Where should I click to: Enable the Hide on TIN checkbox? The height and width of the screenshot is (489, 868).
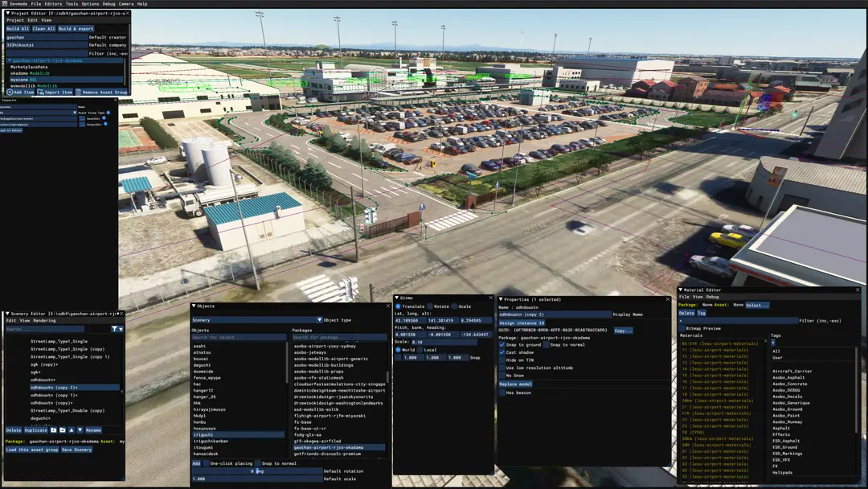502,360
